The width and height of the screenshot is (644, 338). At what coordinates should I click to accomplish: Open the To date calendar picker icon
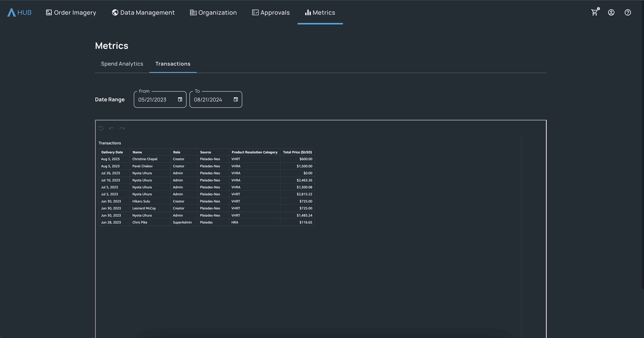point(236,99)
